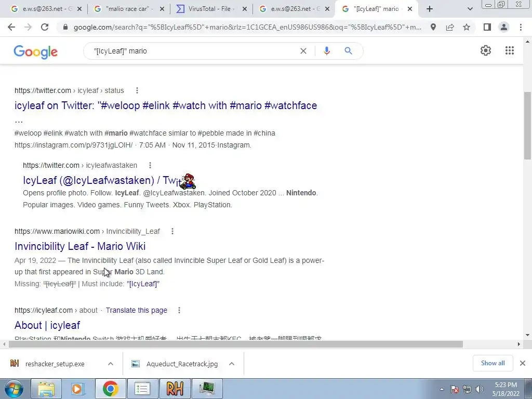Reload the current Google search page

pos(45,27)
